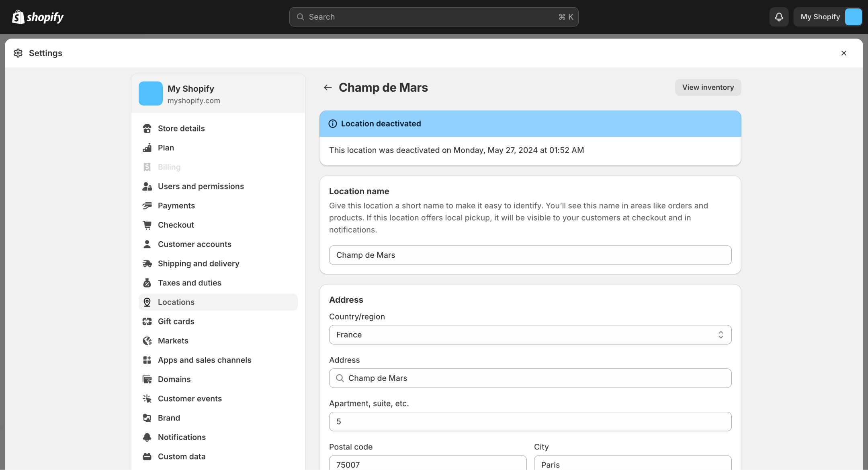Click the Shopify logo in top bar
868x470 pixels.
[38, 17]
